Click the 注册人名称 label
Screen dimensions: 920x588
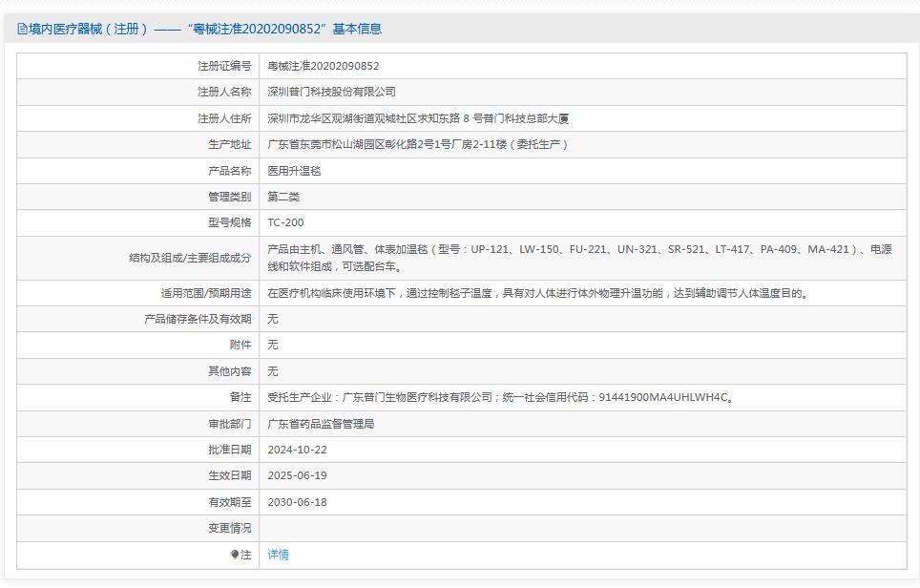(x=224, y=93)
